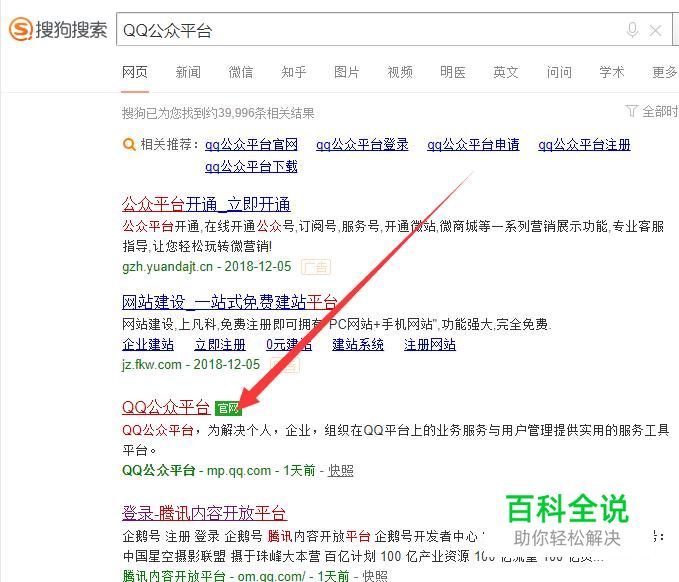The height and width of the screenshot is (582, 679).
Task: Expand the 更多 search categories
Action: [x=665, y=72]
